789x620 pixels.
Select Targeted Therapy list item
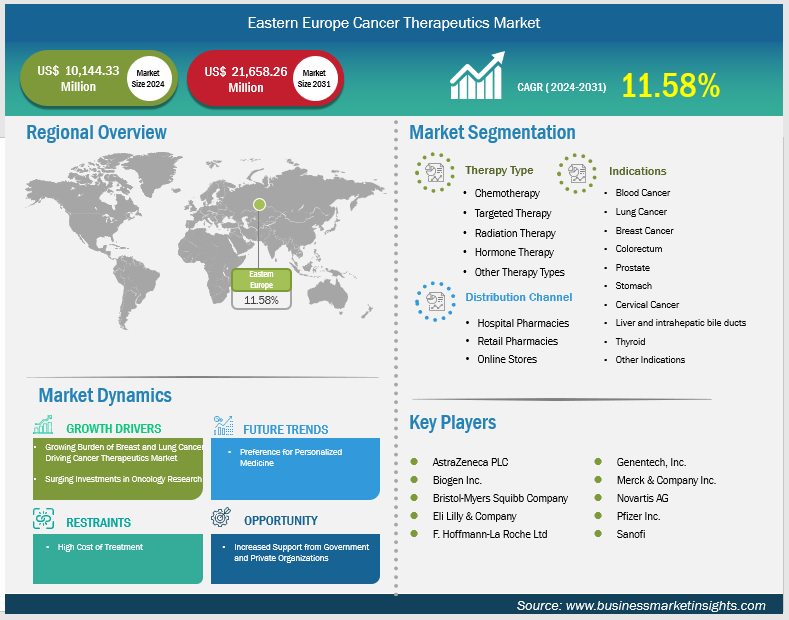click(513, 213)
